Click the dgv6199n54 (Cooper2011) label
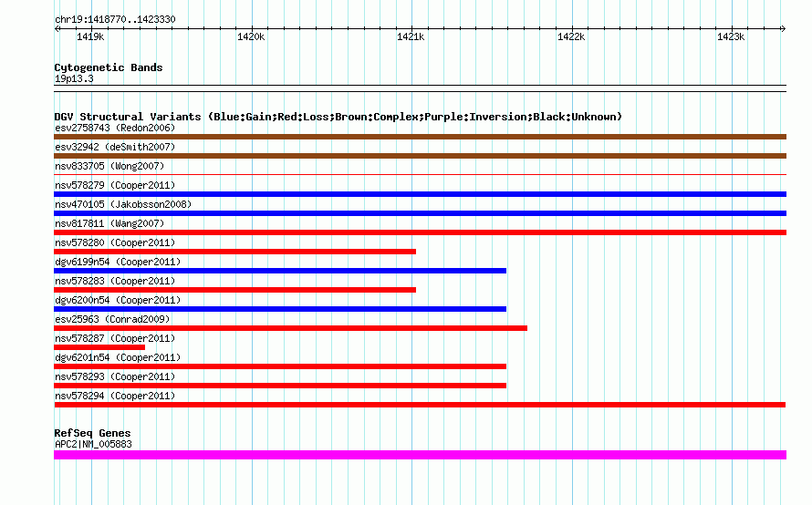 [118, 262]
